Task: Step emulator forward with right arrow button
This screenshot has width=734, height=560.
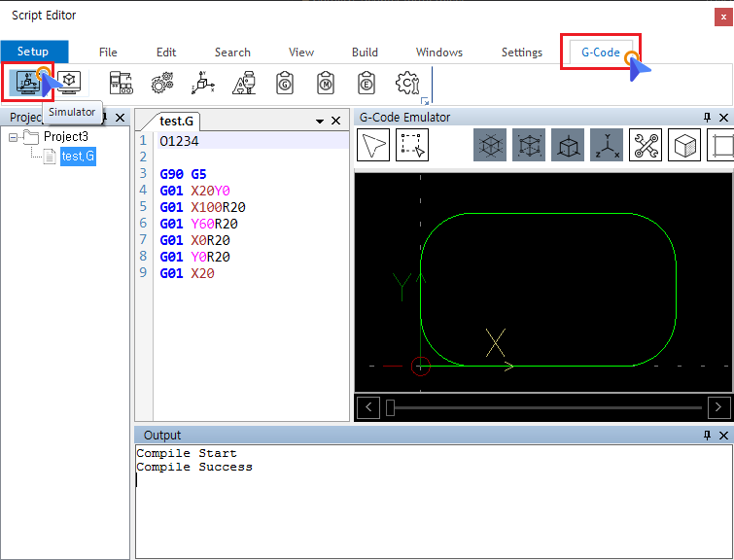Action: coord(718,407)
